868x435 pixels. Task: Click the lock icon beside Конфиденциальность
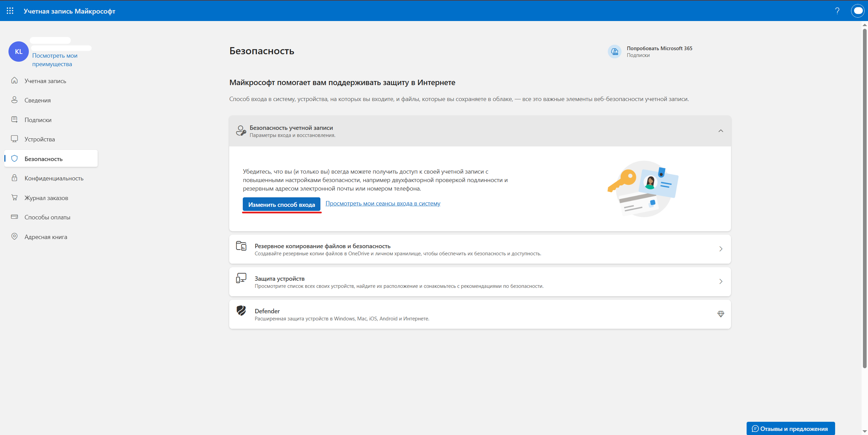click(14, 178)
